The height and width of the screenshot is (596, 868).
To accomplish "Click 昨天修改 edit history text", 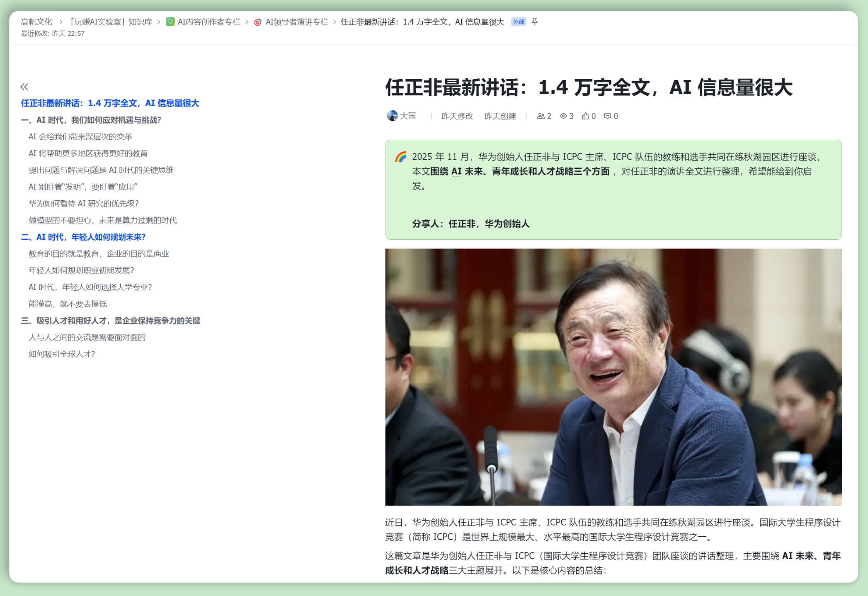I will (457, 116).
